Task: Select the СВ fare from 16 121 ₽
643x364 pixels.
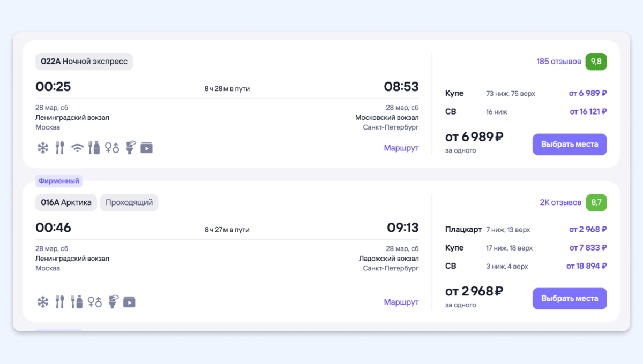Action: [x=588, y=112]
